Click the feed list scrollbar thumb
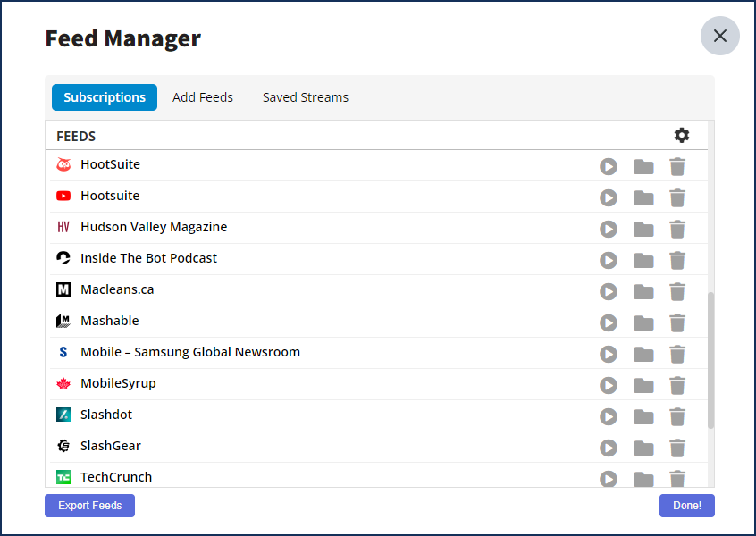The height and width of the screenshot is (536, 756). [x=710, y=360]
